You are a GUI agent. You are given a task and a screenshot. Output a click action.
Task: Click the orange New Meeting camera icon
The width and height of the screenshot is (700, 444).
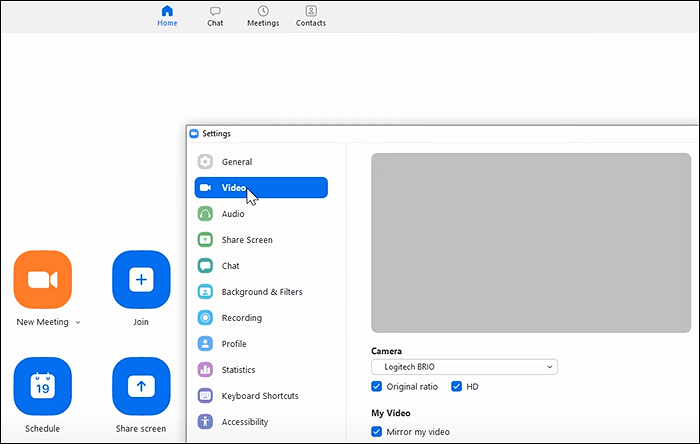click(x=43, y=279)
